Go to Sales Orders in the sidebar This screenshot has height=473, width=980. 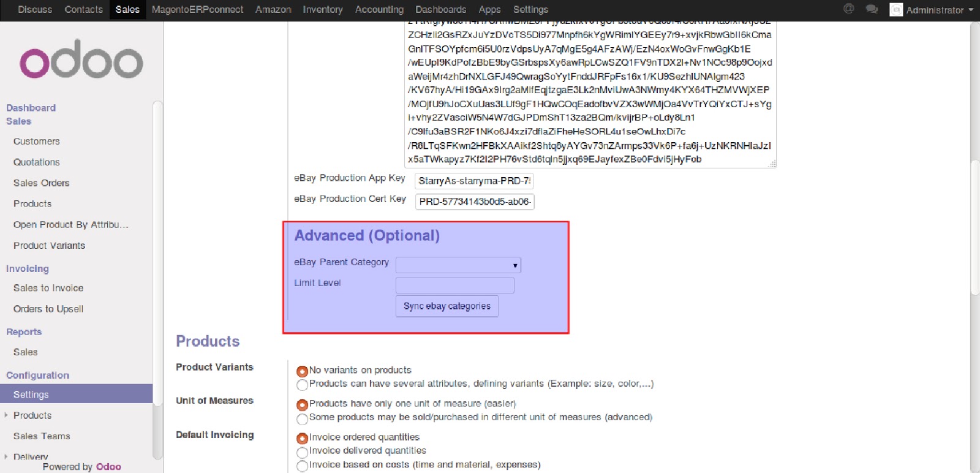tap(42, 183)
